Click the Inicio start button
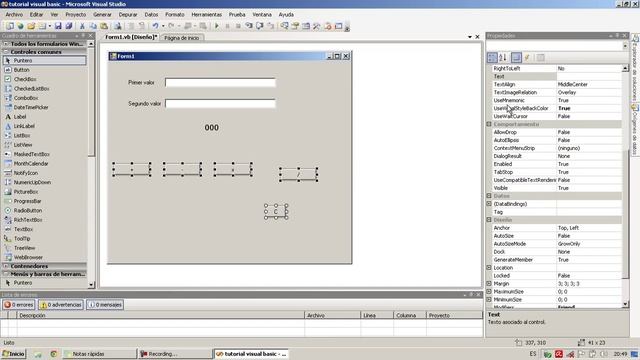Viewport: 640px width, 360px height. point(14,354)
